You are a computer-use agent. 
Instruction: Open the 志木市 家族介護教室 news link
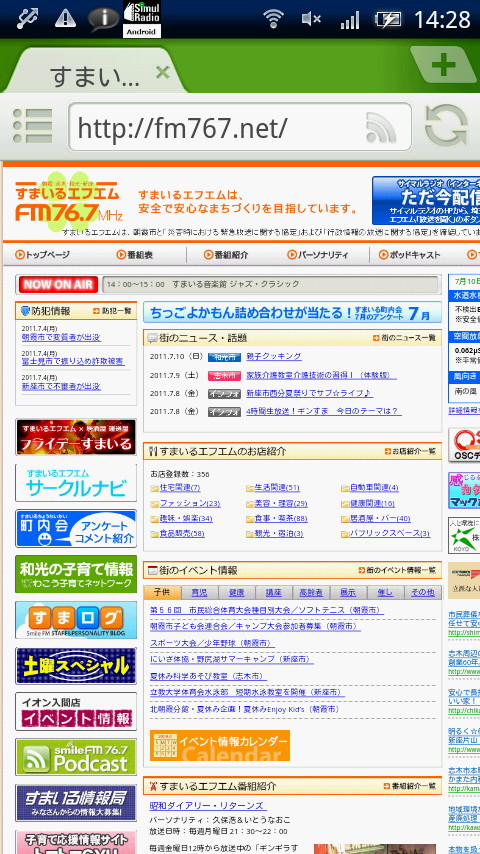[321, 375]
